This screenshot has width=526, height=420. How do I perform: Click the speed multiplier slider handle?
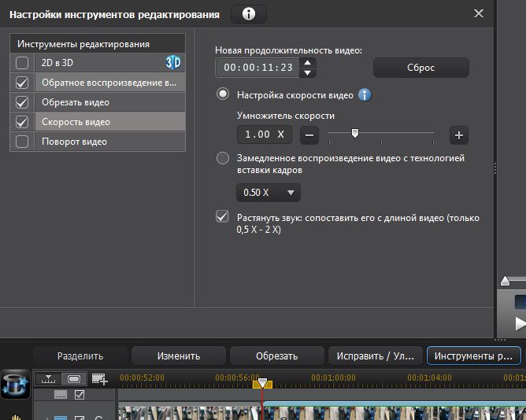pyautogui.click(x=355, y=133)
